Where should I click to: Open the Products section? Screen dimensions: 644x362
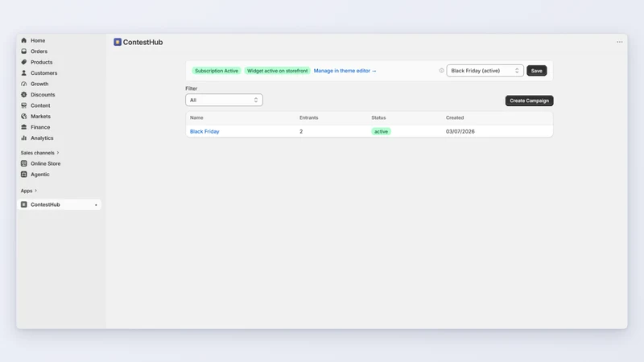click(x=42, y=62)
